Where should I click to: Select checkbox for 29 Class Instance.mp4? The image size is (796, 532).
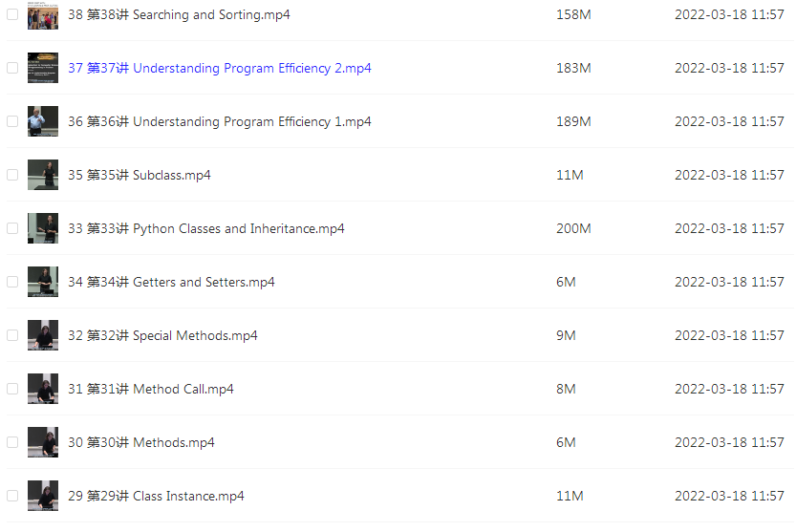12,496
